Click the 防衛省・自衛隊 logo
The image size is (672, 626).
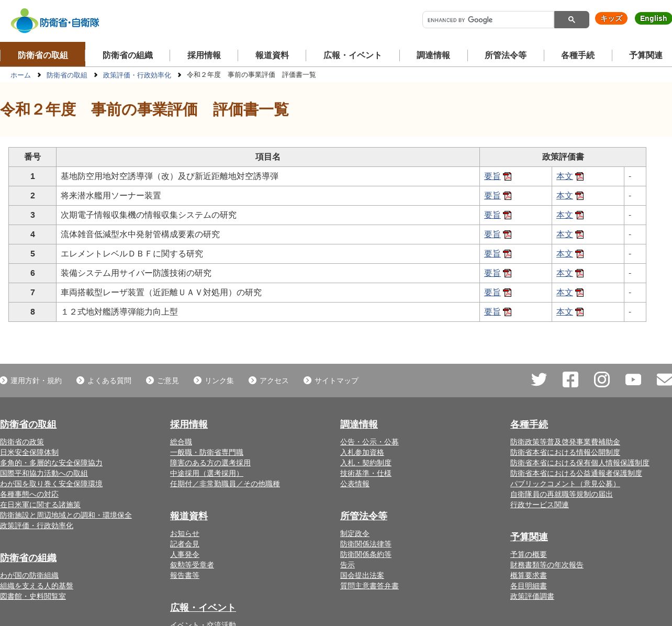tap(55, 21)
